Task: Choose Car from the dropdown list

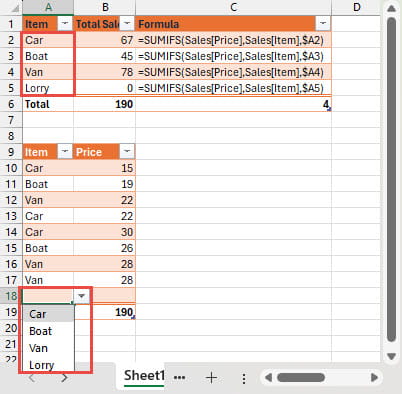Action: [x=49, y=314]
